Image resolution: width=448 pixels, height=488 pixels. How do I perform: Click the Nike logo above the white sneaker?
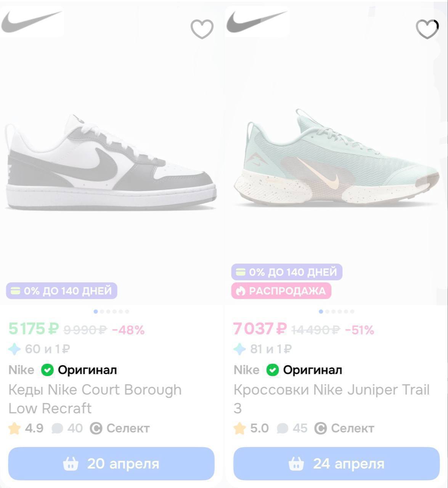[31, 21]
